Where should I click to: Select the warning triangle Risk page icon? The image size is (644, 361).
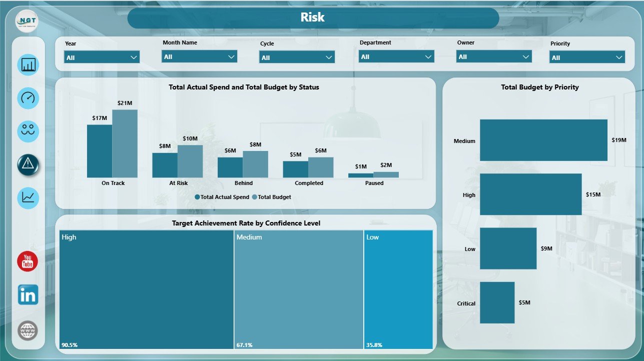[28, 164]
